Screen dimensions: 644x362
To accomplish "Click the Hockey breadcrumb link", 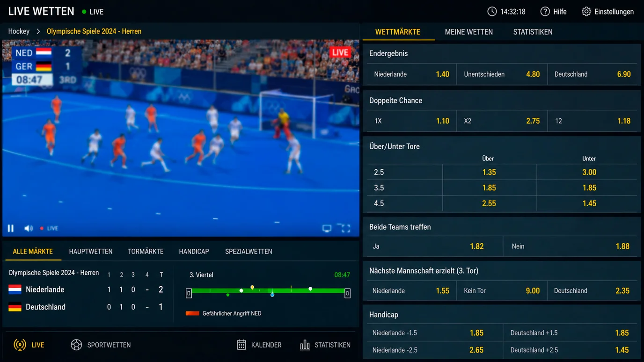I will [x=19, y=31].
